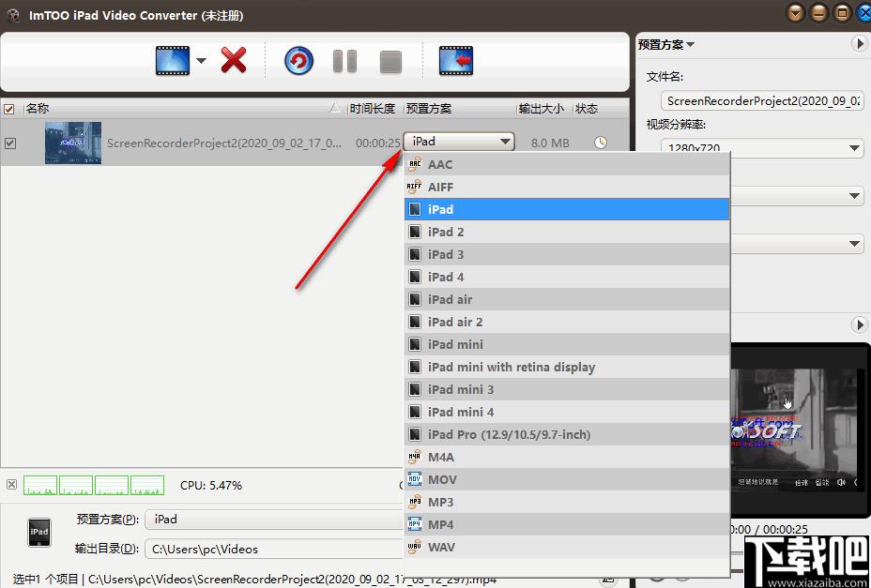Select the iPad 2 profile
The image size is (871, 588).
coord(567,232)
